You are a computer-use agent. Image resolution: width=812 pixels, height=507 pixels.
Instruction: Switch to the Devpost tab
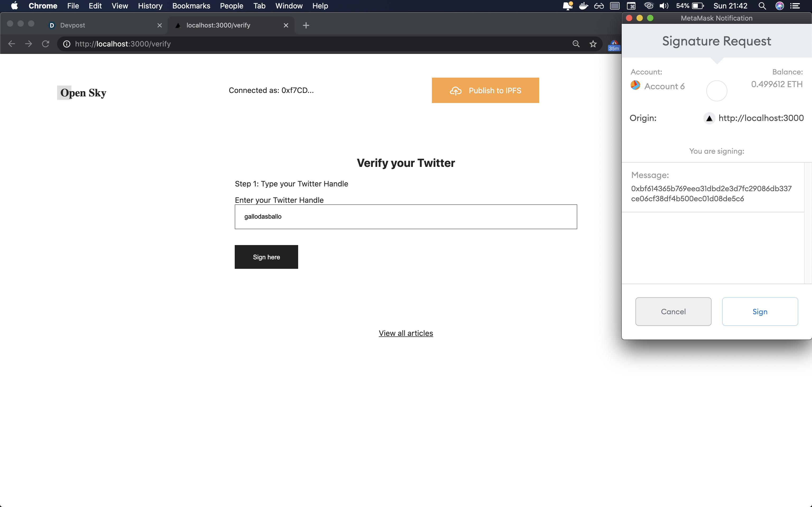point(101,25)
